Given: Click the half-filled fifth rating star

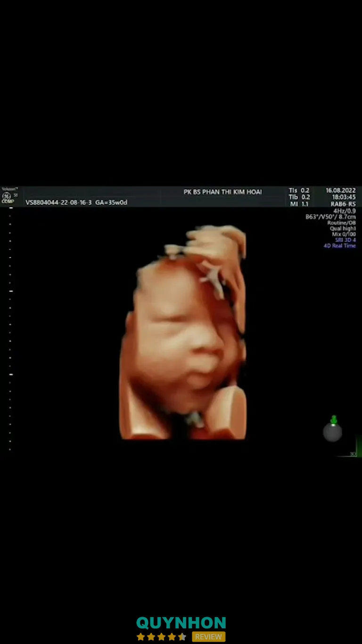Looking at the screenshot, I should (182, 637).
